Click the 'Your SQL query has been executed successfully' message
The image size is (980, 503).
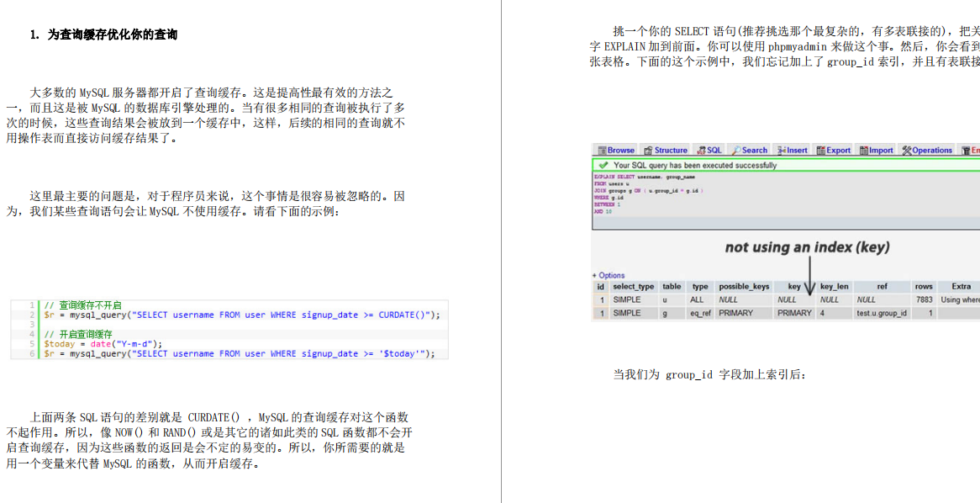pos(695,166)
